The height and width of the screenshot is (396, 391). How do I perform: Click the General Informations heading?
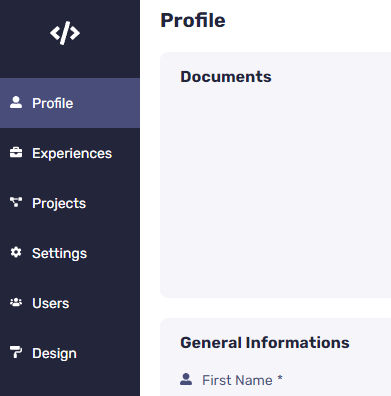(265, 343)
